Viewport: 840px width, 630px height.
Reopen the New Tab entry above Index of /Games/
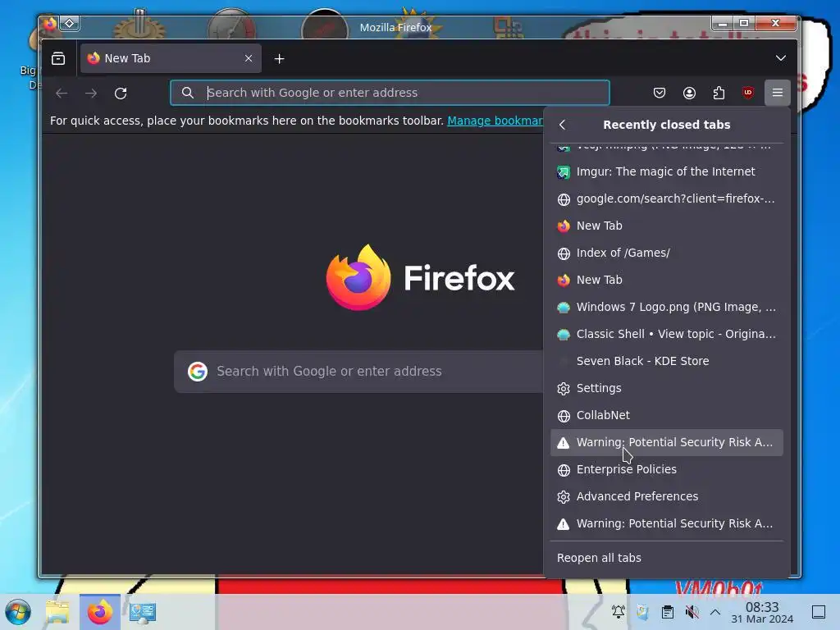coord(666,226)
